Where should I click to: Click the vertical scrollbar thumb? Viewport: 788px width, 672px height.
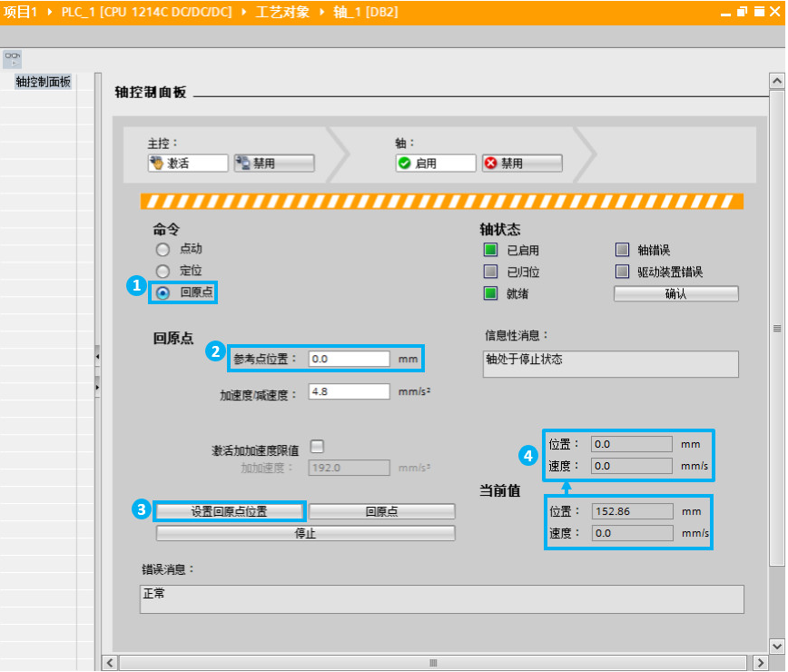click(777, 328)
